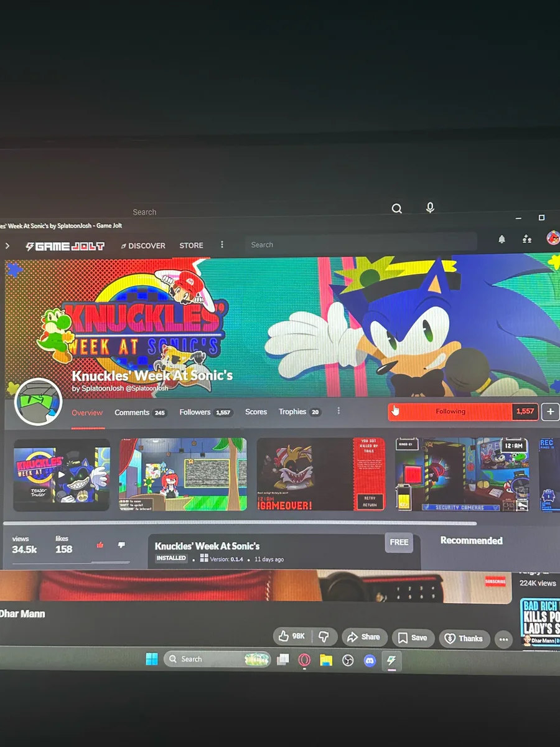
Task: Open the @SplatoonJosh profile link
Action: (x=147, y=388)
